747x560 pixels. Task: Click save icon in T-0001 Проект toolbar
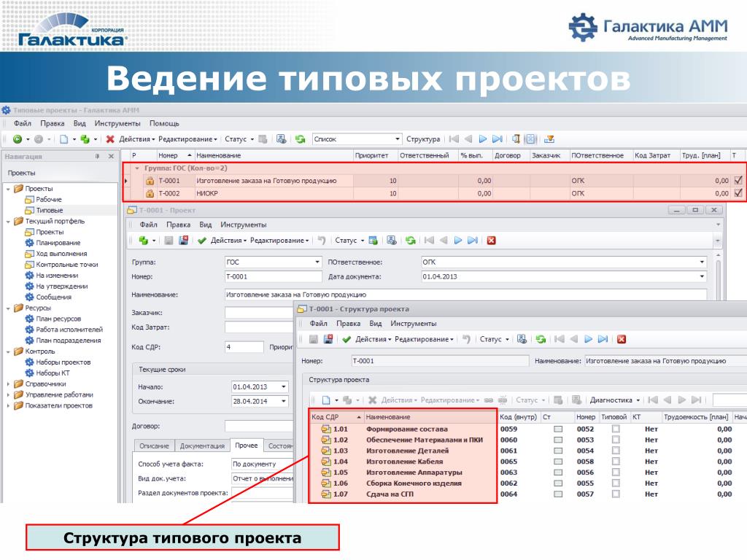pos(169,241)
